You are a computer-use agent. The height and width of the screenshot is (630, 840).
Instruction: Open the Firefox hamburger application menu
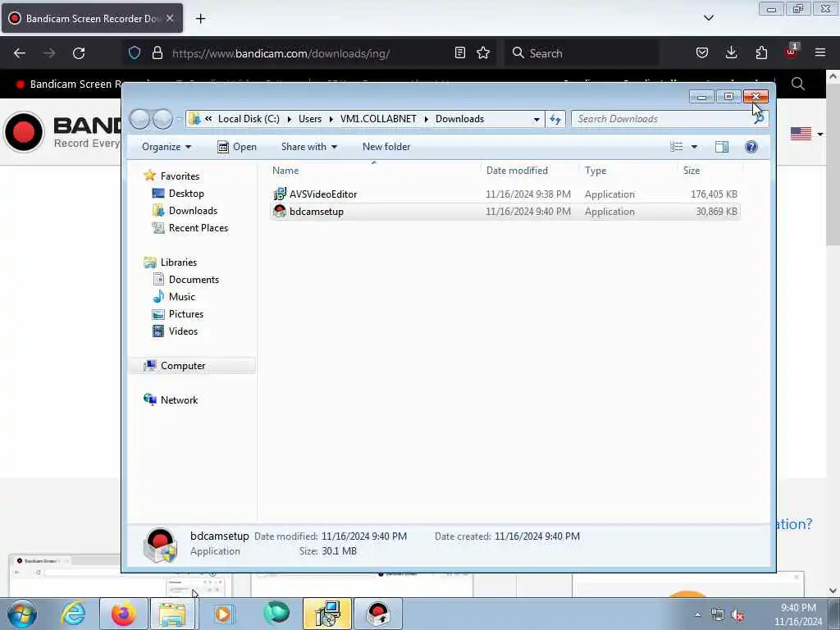coord(819,52)
